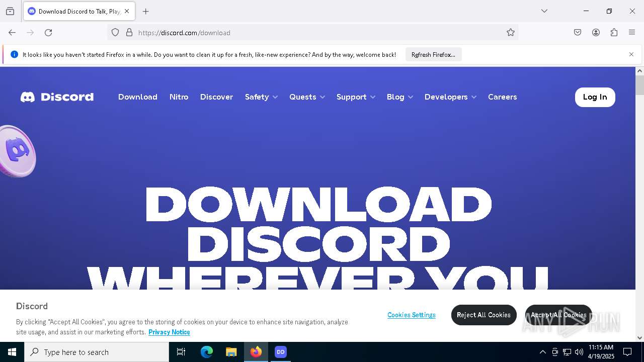Show hidden system tray icons
This screenshot has width=644, height=362.
[542, 352]
